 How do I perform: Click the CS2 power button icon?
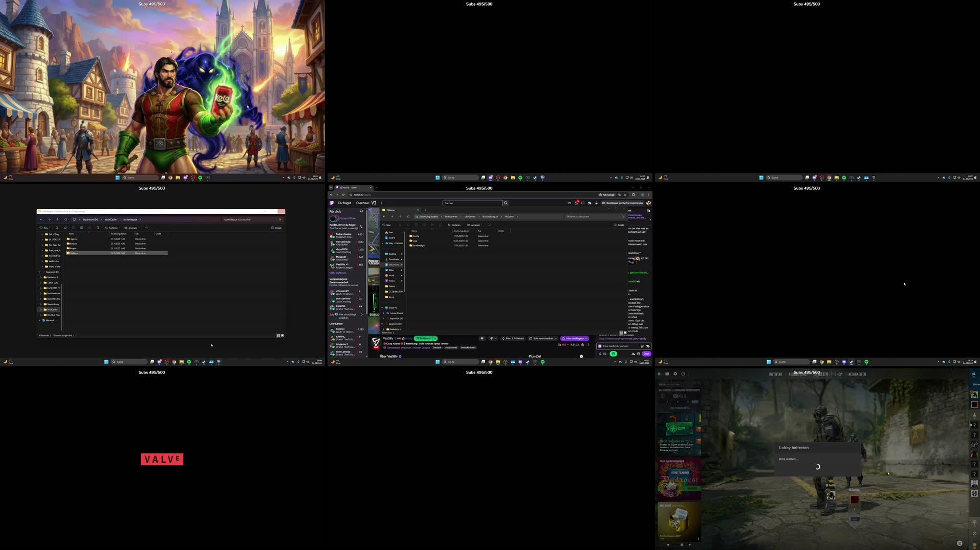point(683,373)
